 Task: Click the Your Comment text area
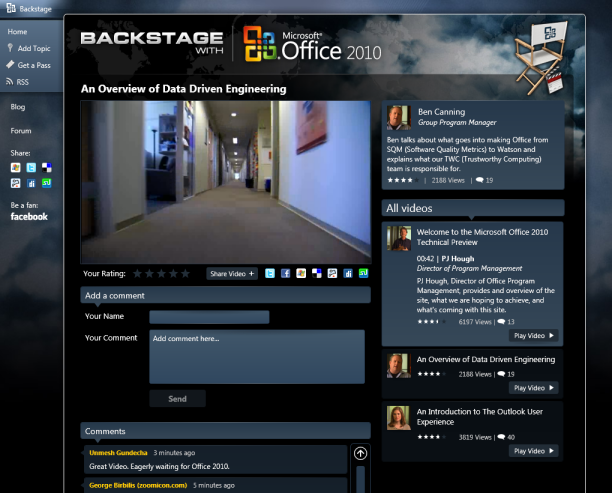click(257, 357)
